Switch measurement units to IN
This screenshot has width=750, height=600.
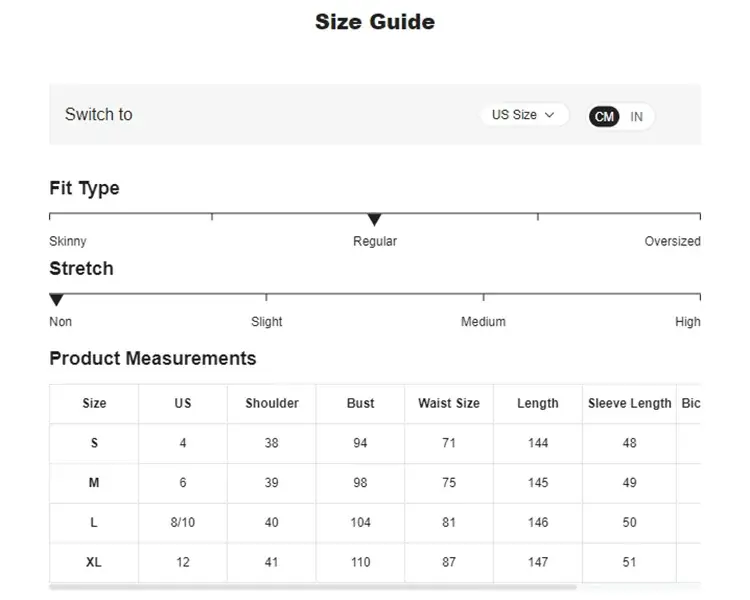[636, 117]
